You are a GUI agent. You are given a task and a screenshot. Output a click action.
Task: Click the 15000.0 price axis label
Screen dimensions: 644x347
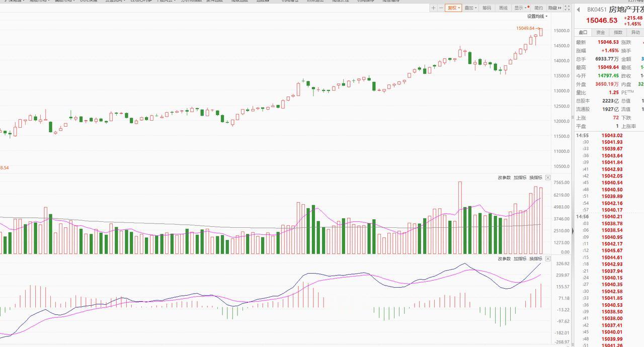tap(561, 31)
